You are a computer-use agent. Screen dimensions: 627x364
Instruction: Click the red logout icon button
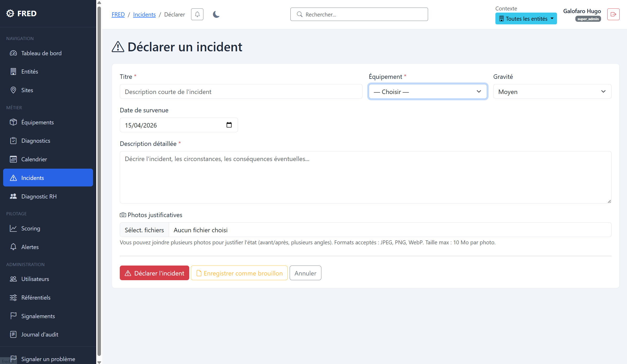pos(613,14)
